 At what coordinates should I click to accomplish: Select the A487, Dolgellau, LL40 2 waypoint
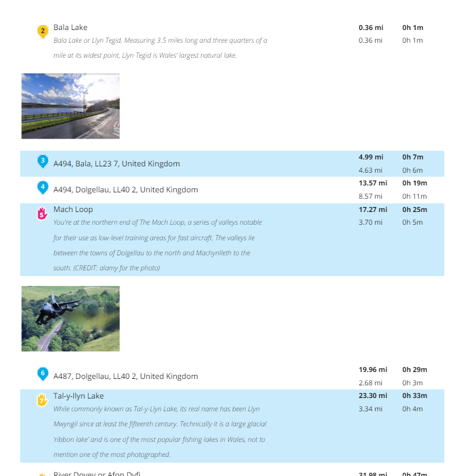click(x=126, y=377)
